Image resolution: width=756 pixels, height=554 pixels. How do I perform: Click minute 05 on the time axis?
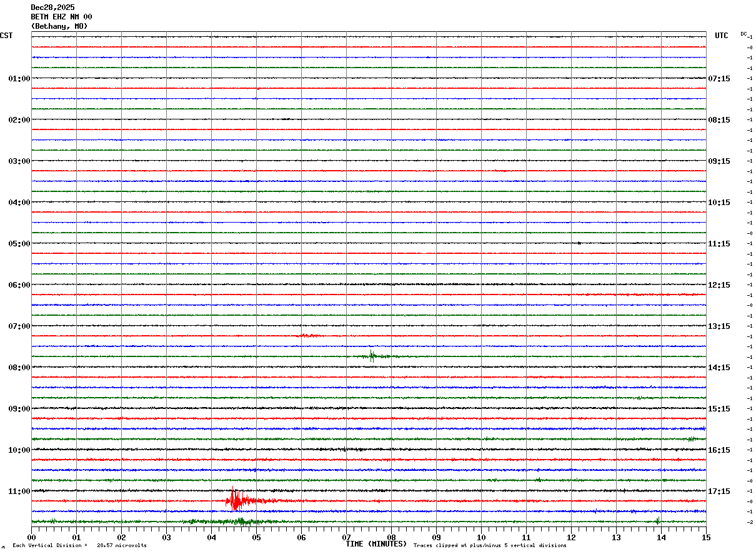pos(256,537)
